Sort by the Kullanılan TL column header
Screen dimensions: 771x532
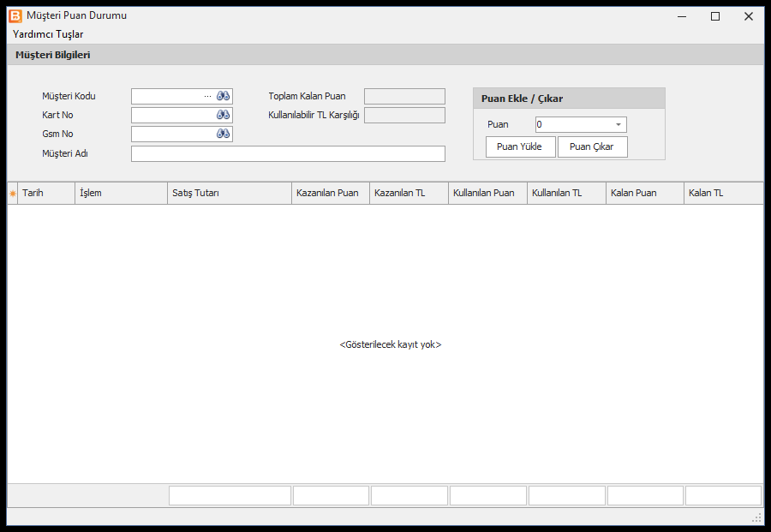[566, 194]
